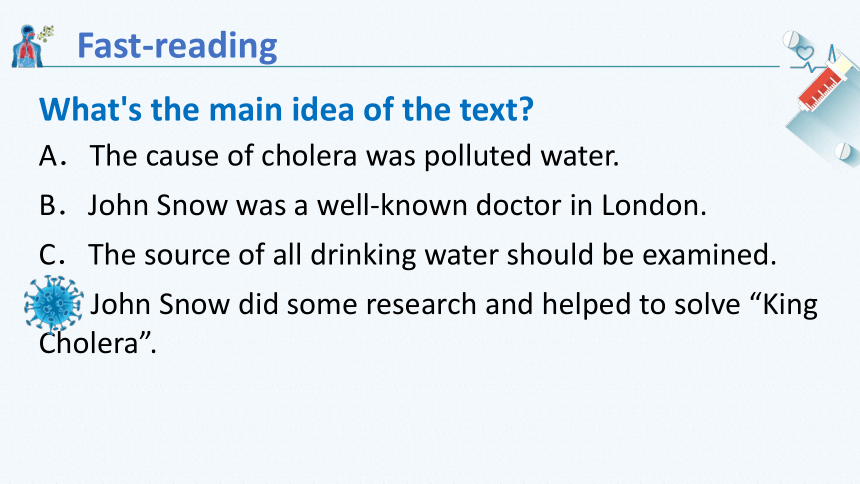This screenshot has height=484, width=860.
Task: Click the pill capsule above the syringe
Action: coord(791,40)
